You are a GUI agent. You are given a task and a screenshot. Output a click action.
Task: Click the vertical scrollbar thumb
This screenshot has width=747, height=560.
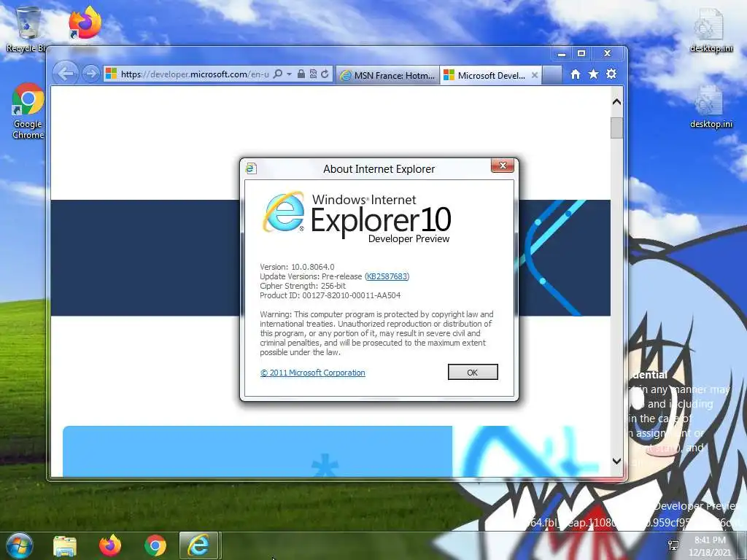[x=616, y=128]
